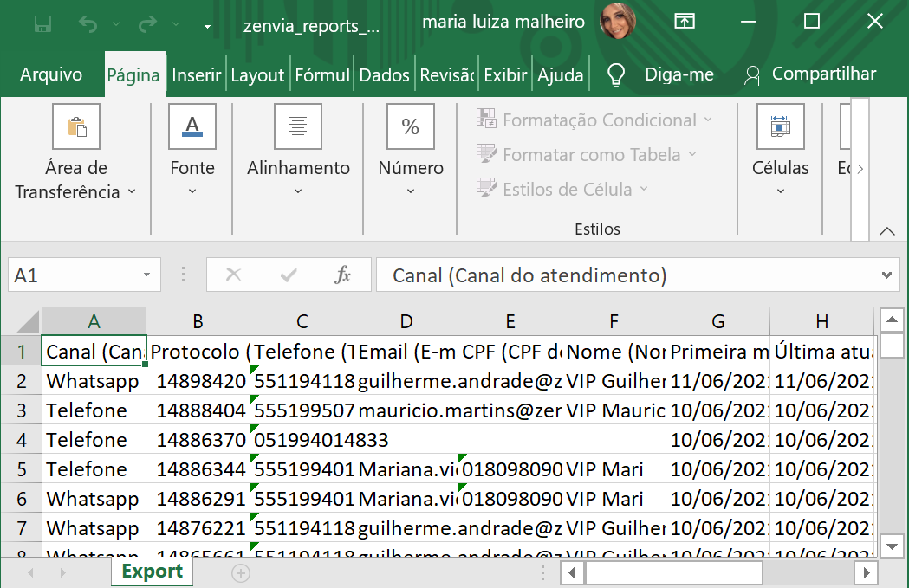Open the Name Box dropdown arrow
Viewport: 909px width, 588px height.
click(x=147, y=275)
